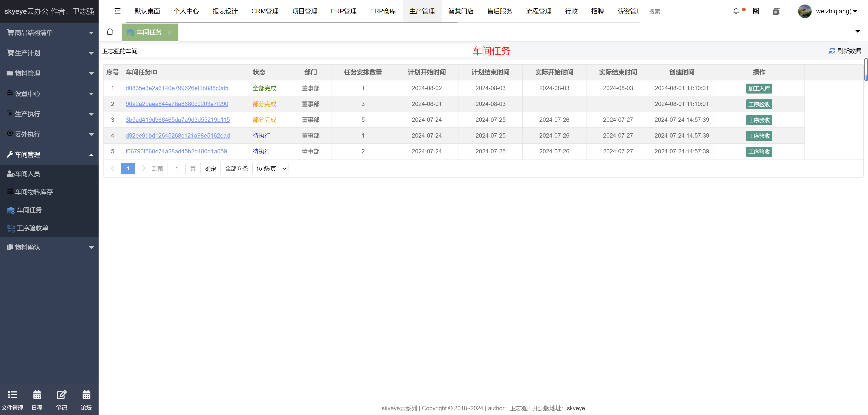Click the home icon tab
This screenshot has width=868, height=415.
[x=110, y=32]
